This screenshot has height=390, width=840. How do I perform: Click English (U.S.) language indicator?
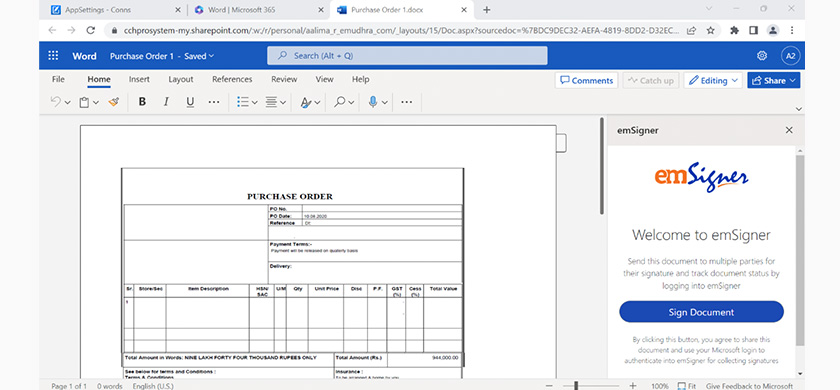point(153,386)
